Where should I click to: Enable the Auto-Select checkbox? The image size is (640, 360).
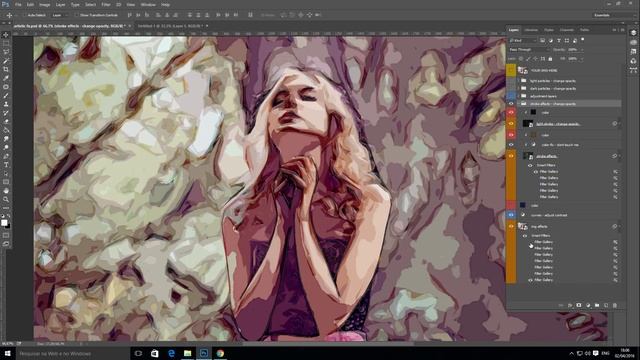point(24,15)
